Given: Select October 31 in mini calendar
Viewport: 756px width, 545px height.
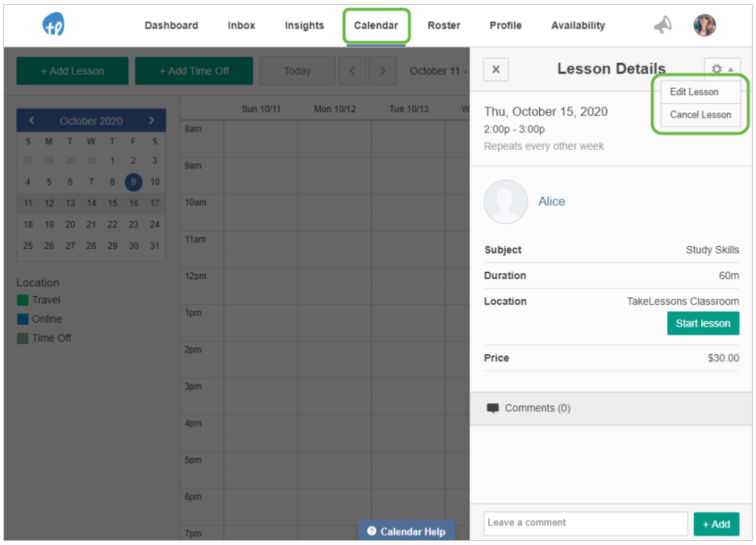Looking at the screenshot, I should tap(154, 246).
